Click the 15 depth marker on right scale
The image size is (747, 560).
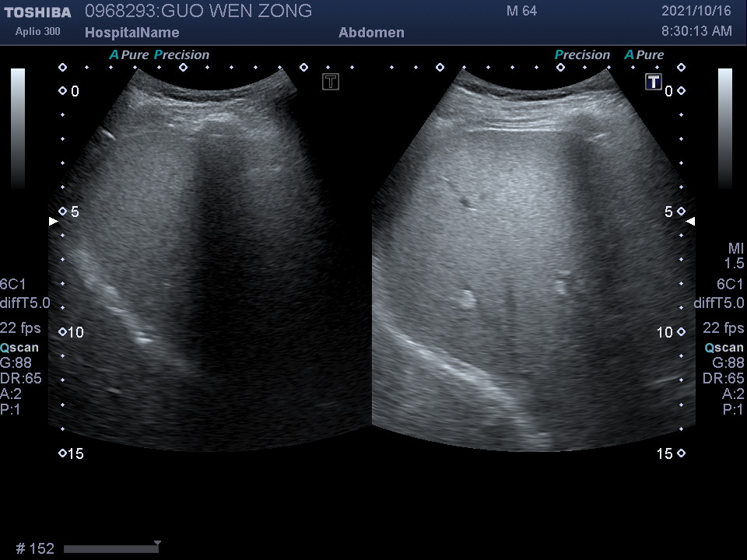coord(669,453)
